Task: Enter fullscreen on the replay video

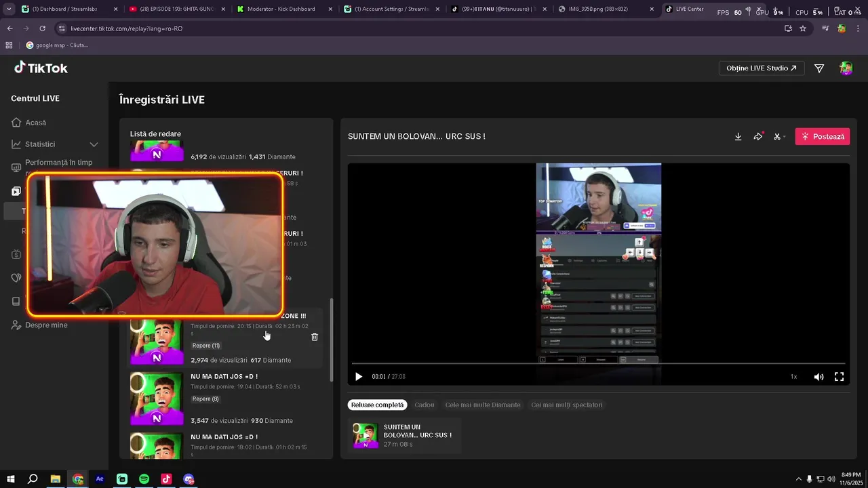Action: (839, 377)
